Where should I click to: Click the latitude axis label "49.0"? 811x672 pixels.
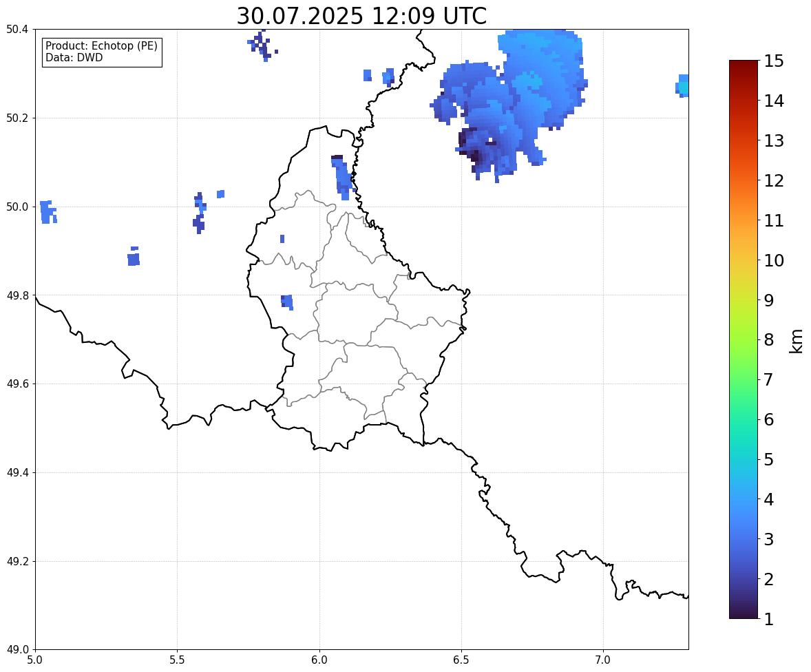17,650
